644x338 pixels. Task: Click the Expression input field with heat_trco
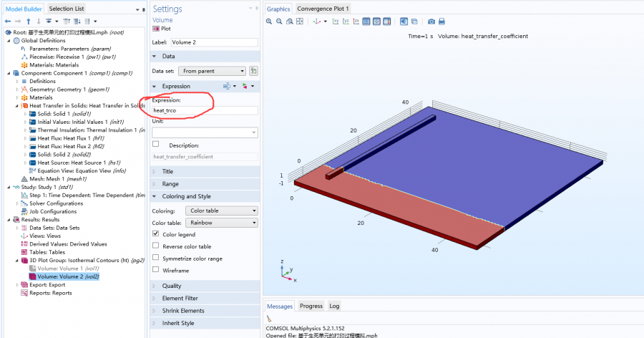205,110
